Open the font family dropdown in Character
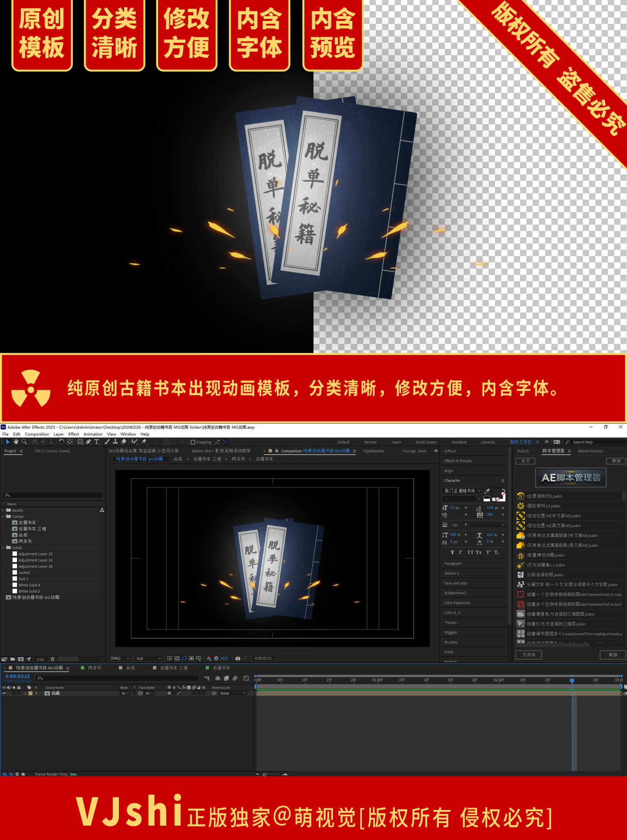 pyautogui.click(x=462, y=491)
